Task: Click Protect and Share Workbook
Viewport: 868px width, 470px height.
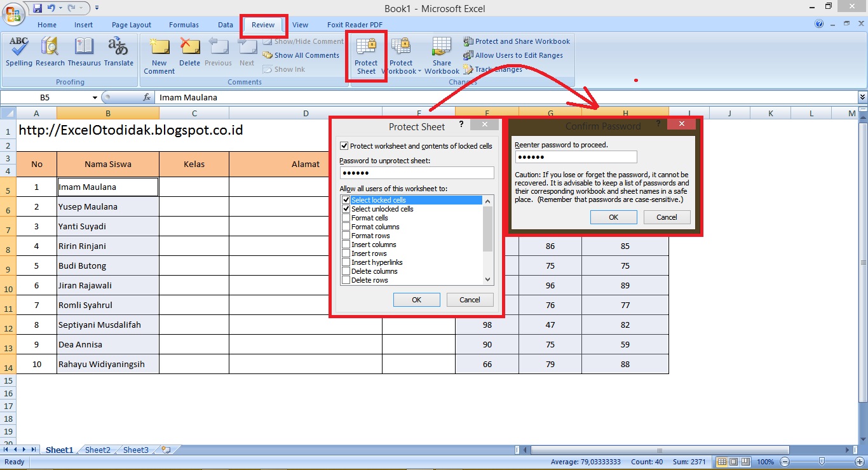Action: click(x=517, y=41)
